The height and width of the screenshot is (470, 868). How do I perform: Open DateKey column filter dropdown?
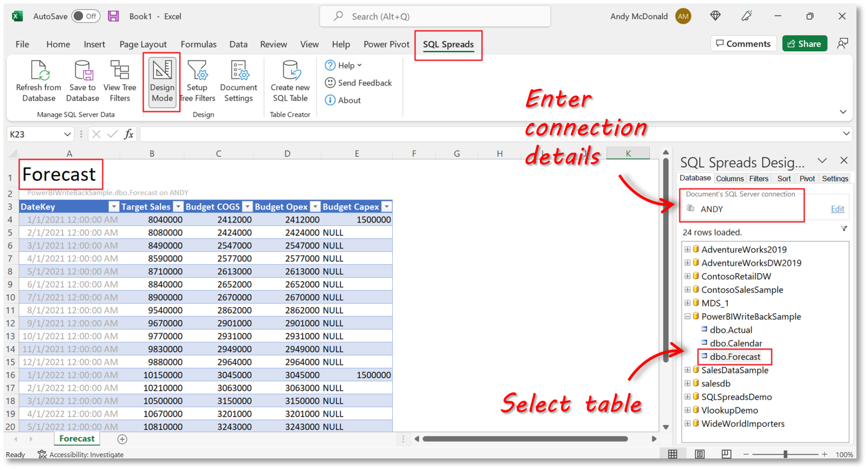click(114, 206)
